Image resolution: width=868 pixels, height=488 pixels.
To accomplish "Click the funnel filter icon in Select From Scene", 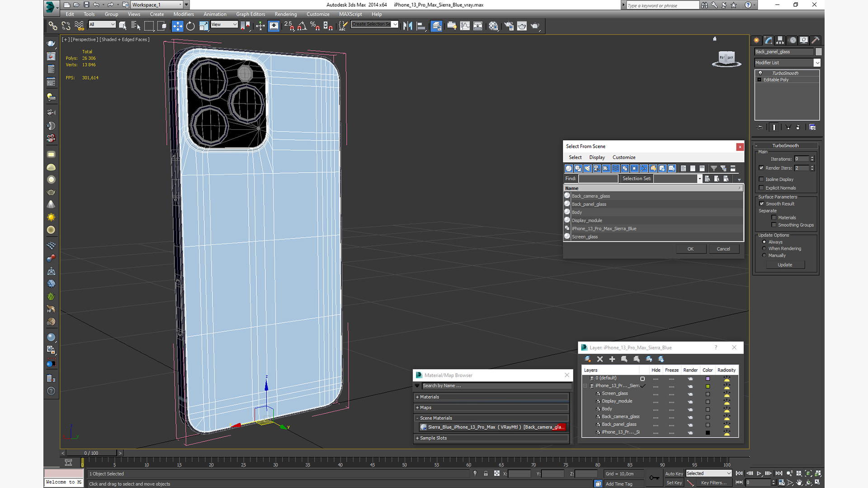I will 714,168.
